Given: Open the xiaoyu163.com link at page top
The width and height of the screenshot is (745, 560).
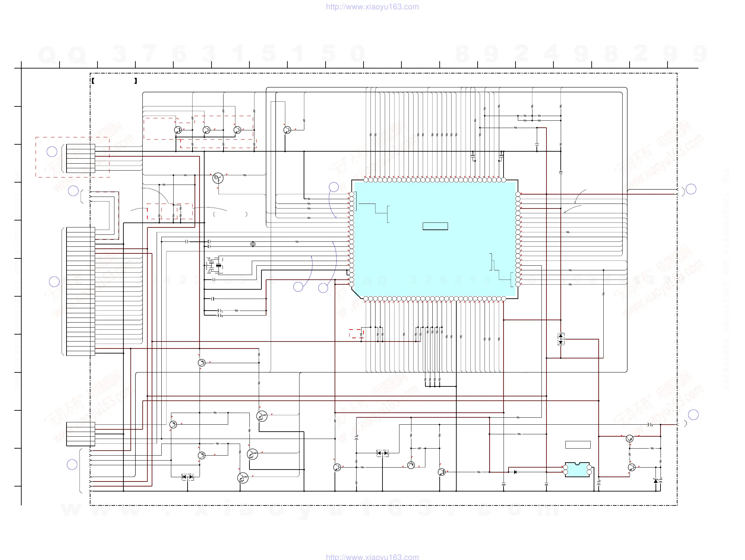Looking at the screenshot, I should point(372,7).
